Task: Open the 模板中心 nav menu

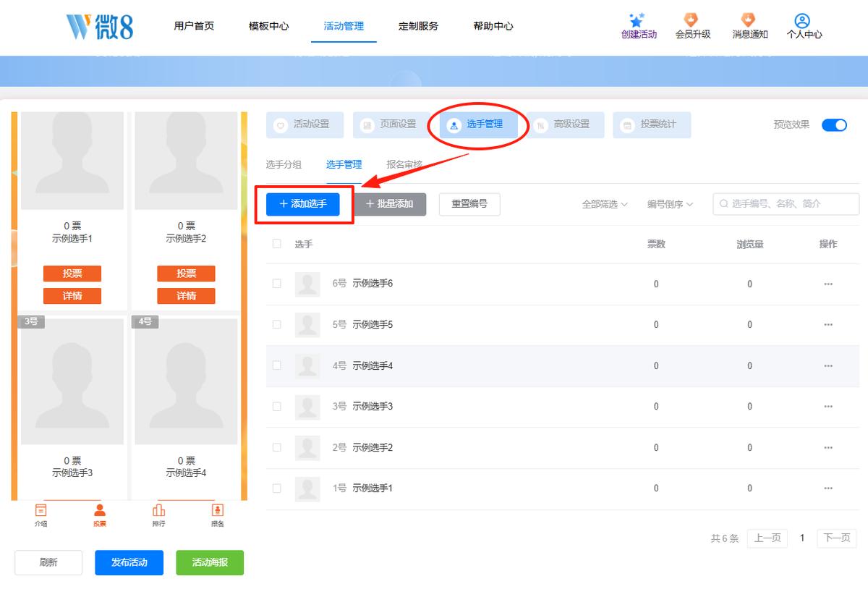Action: click(x=268, y=26)
